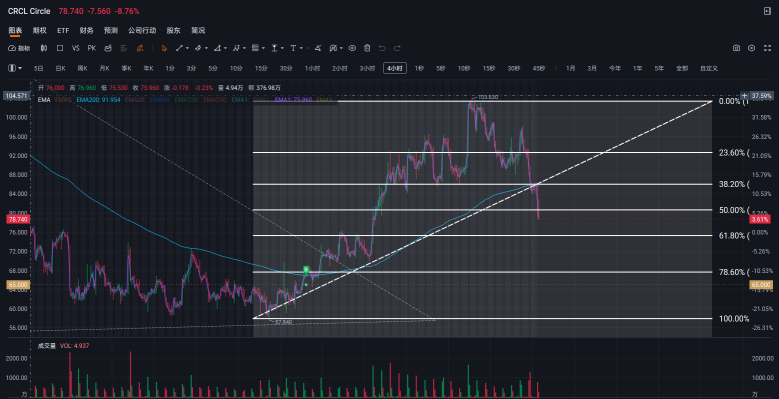Expand the Fibonacci tool dropdown arrow
779x399 pixels.
pyautogui.click(x=263, y=48)
